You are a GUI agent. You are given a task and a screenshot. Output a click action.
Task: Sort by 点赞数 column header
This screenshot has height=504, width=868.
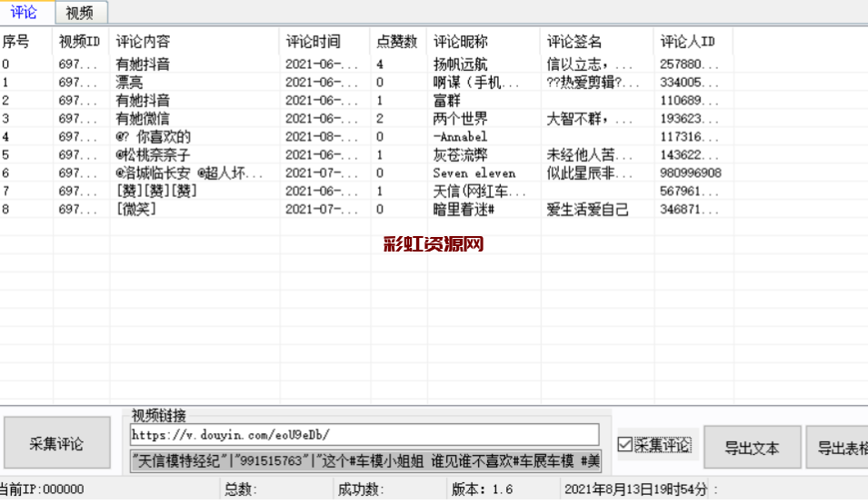tap(397, 42)
